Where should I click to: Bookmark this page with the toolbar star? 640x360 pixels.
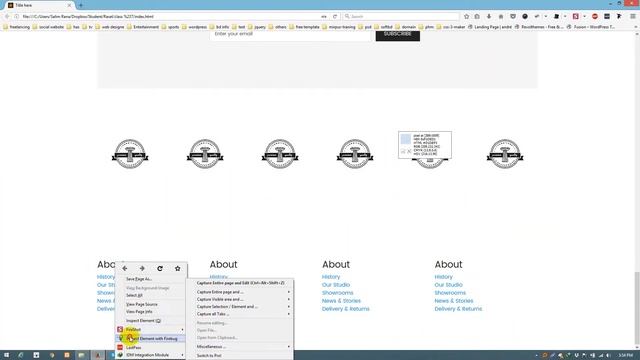click(x=467, y=16)
